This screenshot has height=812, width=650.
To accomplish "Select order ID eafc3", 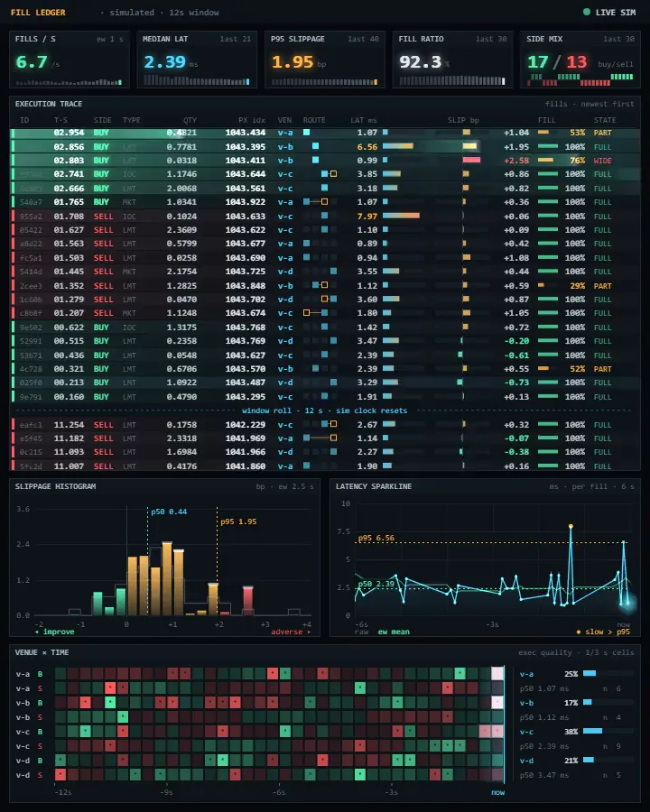I will pos(31,425).
